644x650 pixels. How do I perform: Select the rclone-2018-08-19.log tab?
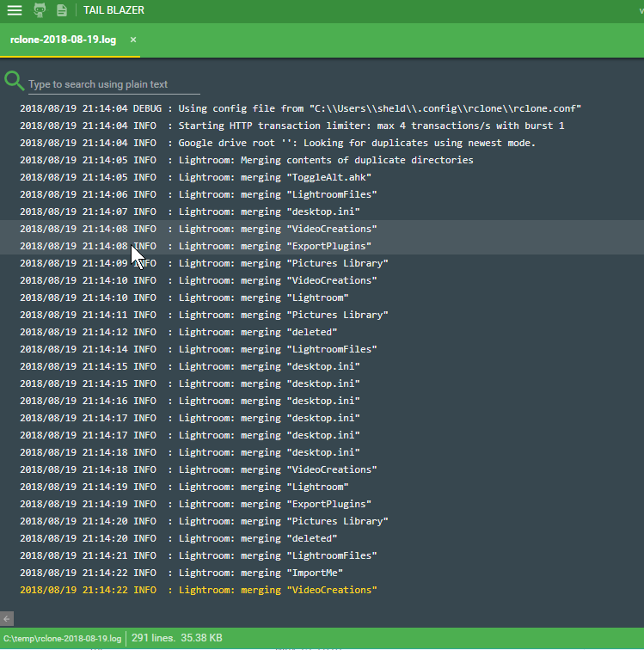click(63, 40)
